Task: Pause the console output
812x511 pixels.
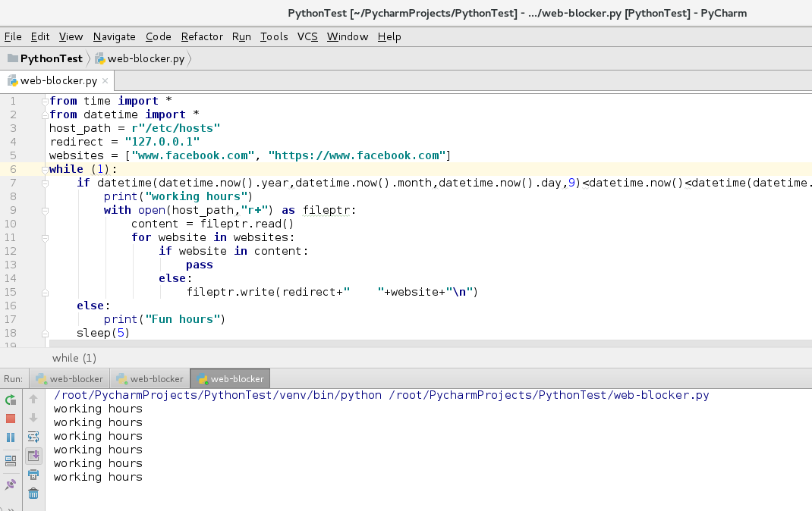Action: click(x=11, y=437)
